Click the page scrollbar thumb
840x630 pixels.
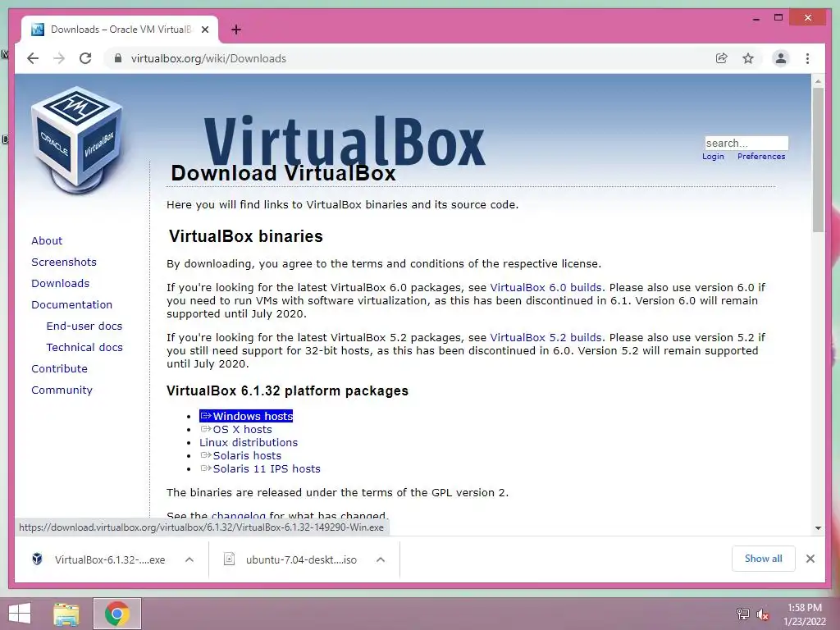tap(818, 160)
